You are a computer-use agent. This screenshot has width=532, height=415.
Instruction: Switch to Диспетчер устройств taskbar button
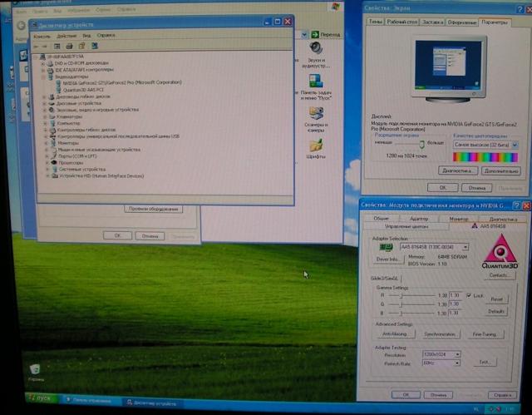pyautogui.click(x=151, y=403)
